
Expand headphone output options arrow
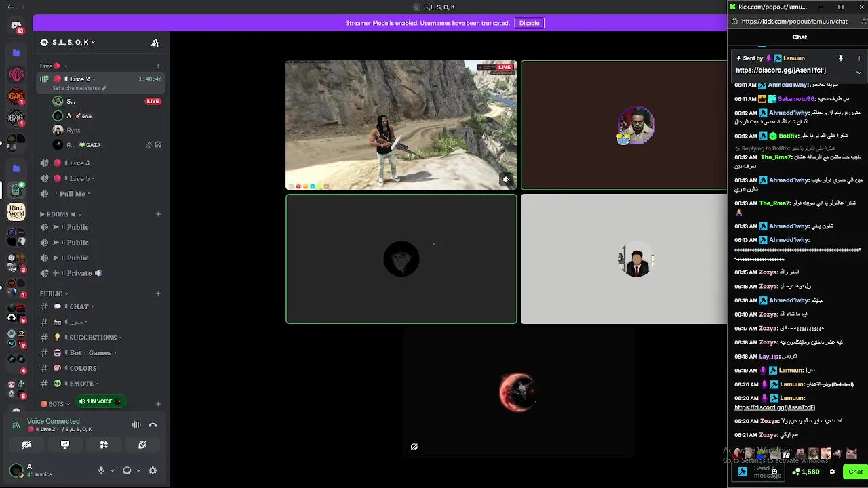pyautogui.click(x=138, y=470)
